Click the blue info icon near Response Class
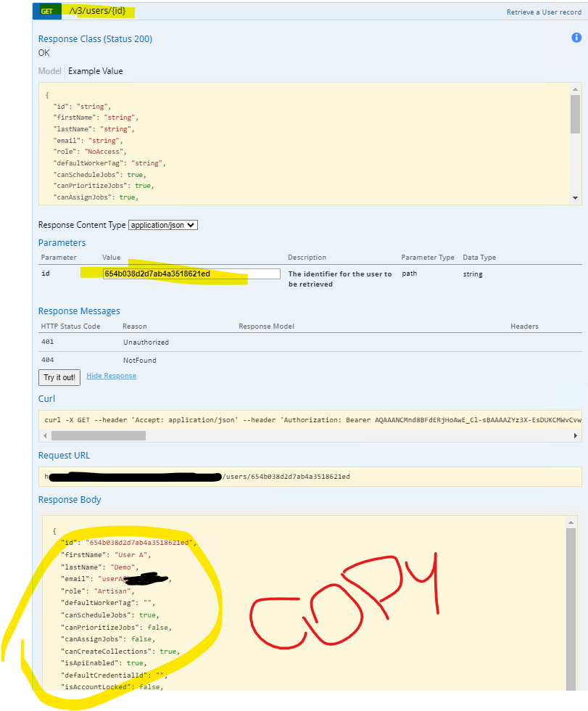This screenshot has height=711, width=588. [576, 37]
